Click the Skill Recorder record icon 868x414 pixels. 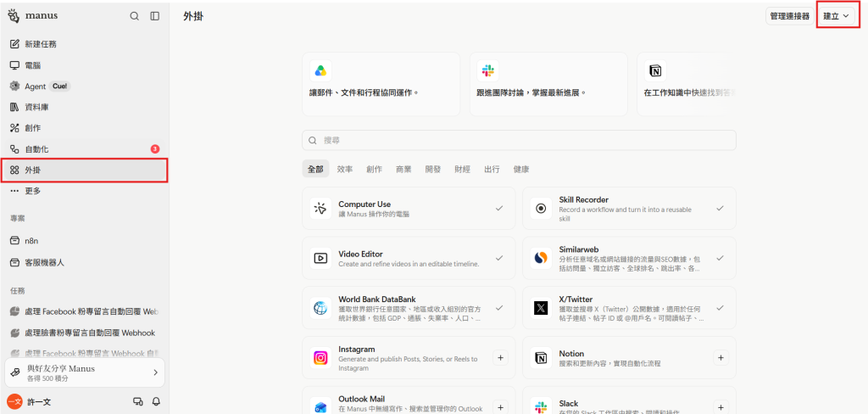[x=541, y=209]
